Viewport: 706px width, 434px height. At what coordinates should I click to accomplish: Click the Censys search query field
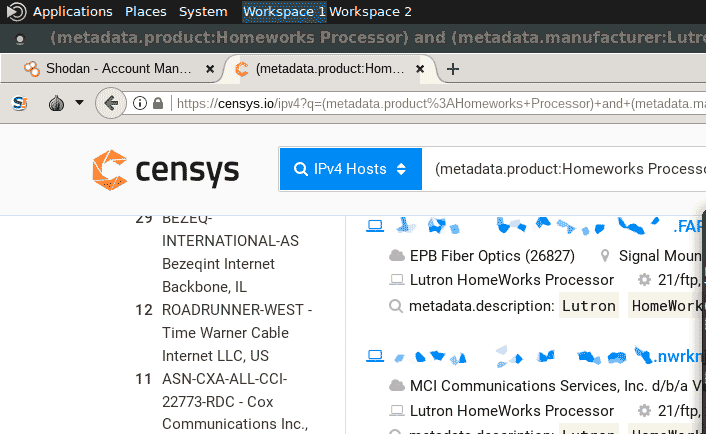pyautogui.click(x=565, y=169)
